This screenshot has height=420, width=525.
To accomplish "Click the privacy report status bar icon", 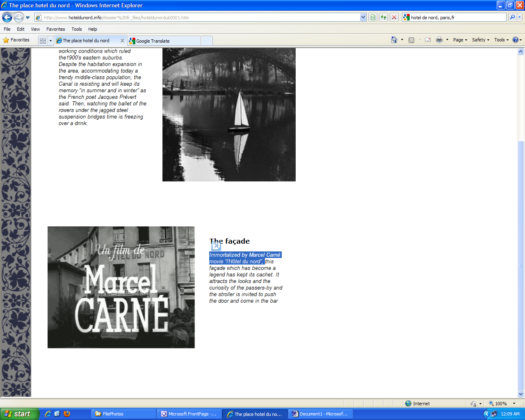I will [x=473, y=404].
